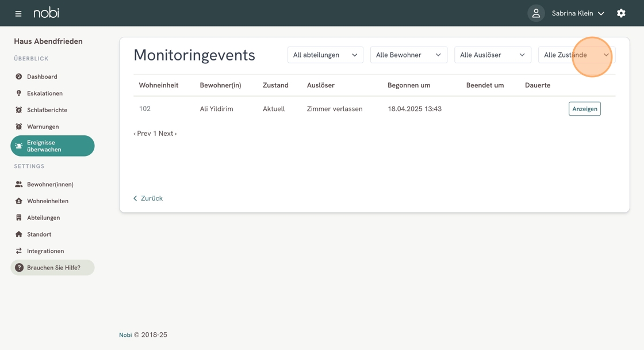
Task: Click Anzeigen button for Ali Yildirim
Action: (x=584, y=109)
